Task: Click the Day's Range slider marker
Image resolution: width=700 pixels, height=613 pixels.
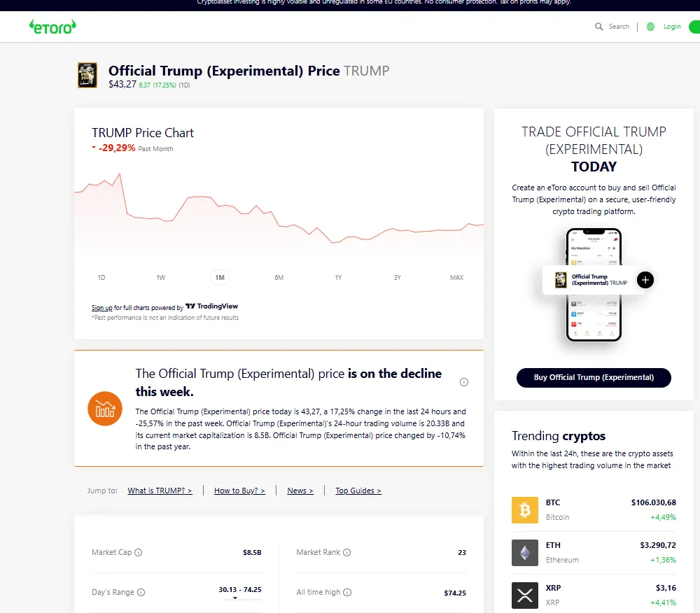Action: [x=235, y=598]
